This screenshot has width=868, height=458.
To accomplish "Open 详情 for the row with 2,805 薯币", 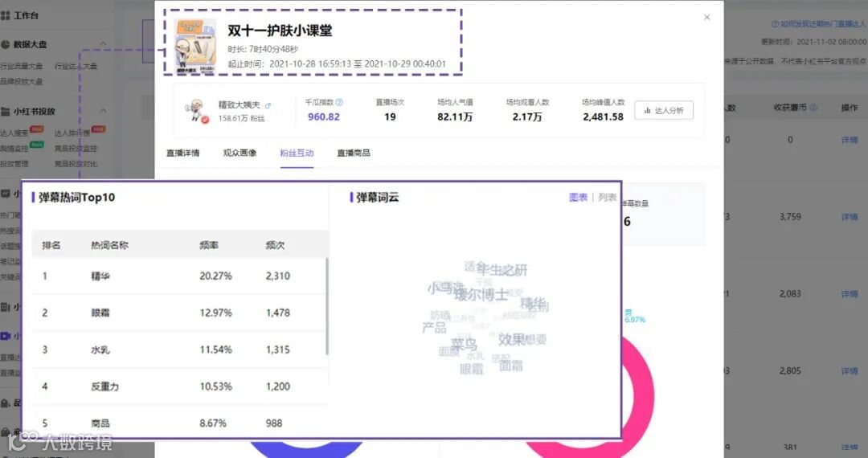I will pos(850,370).
